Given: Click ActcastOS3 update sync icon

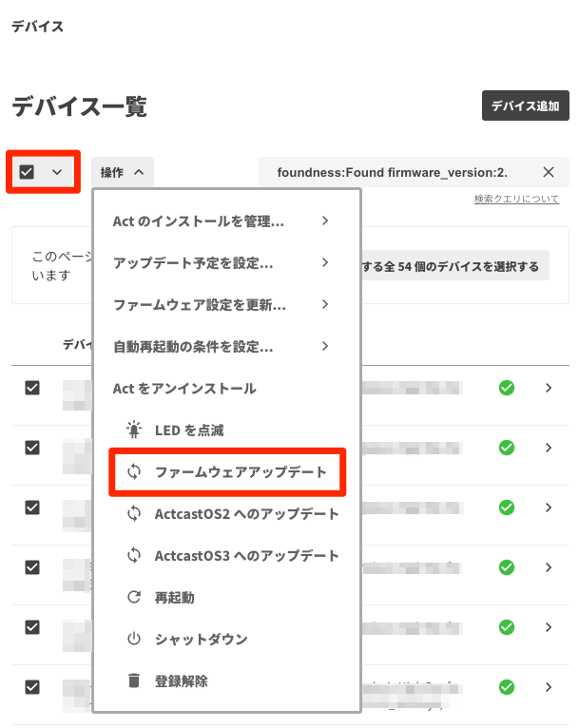Looking at the screenshot, I should (x=134, y=556).
